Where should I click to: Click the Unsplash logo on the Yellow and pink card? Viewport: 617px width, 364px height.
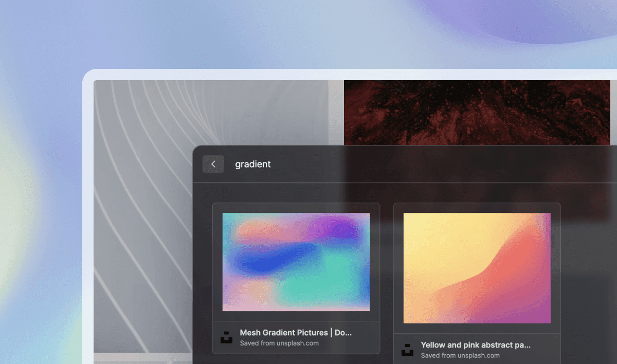[x=407, y=350]
